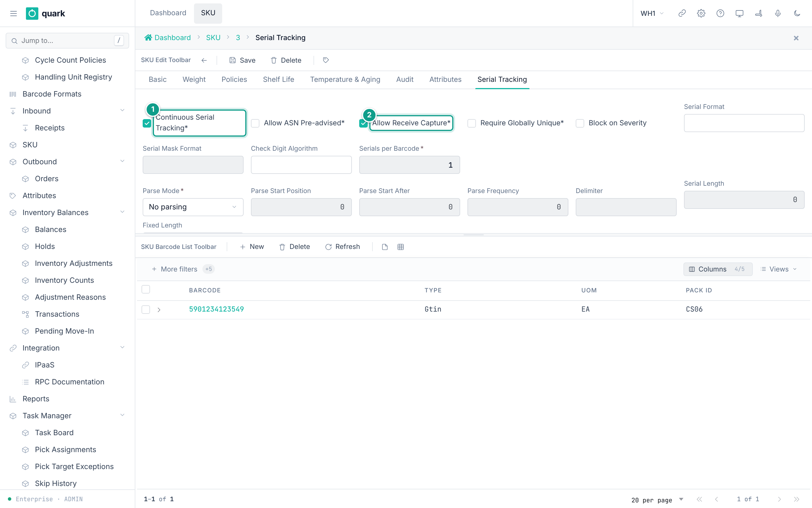The height and width of the screenshot is (508, 812).
Task: Select all barcodes header checkbox
Action: 145,289
